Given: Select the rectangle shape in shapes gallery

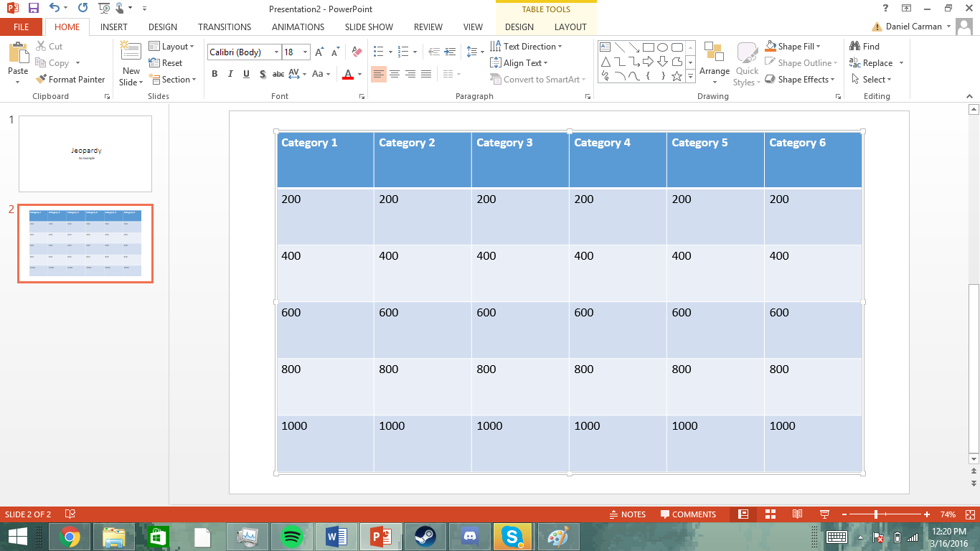Looking at the screenshot, I should (648, 47).
